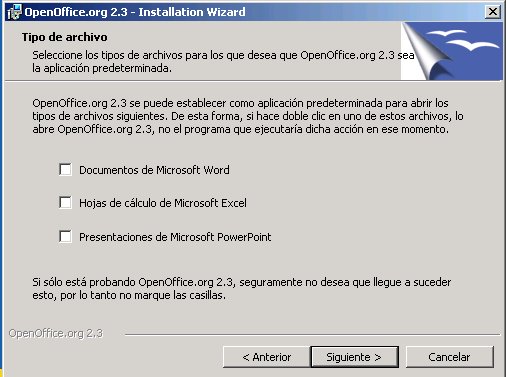Click the 'Si sólo está probando' note text

coord(242,289)
